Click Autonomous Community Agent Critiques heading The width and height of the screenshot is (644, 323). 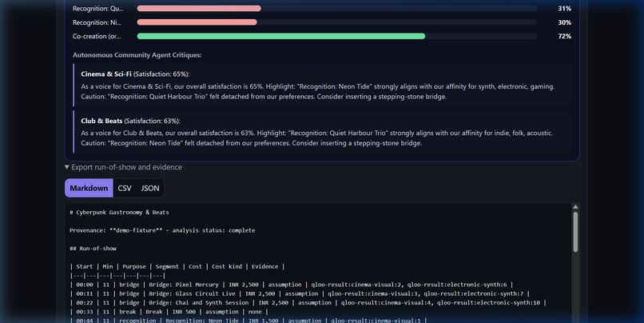tap(137, 55)
